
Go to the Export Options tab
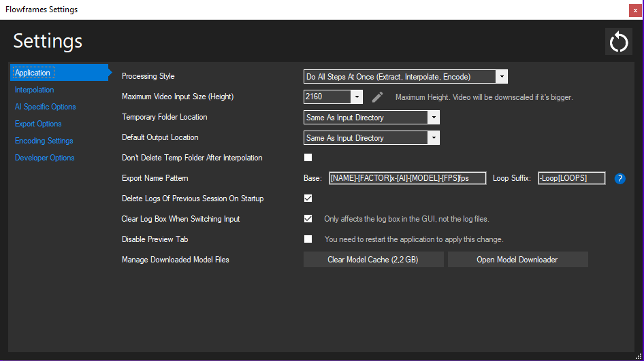38,124
